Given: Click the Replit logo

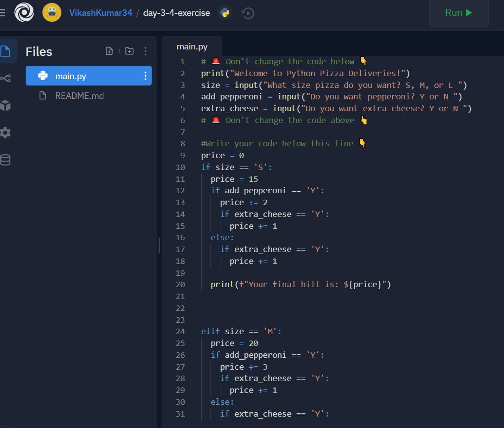Looking at the screenshot, I should point(24,12).
